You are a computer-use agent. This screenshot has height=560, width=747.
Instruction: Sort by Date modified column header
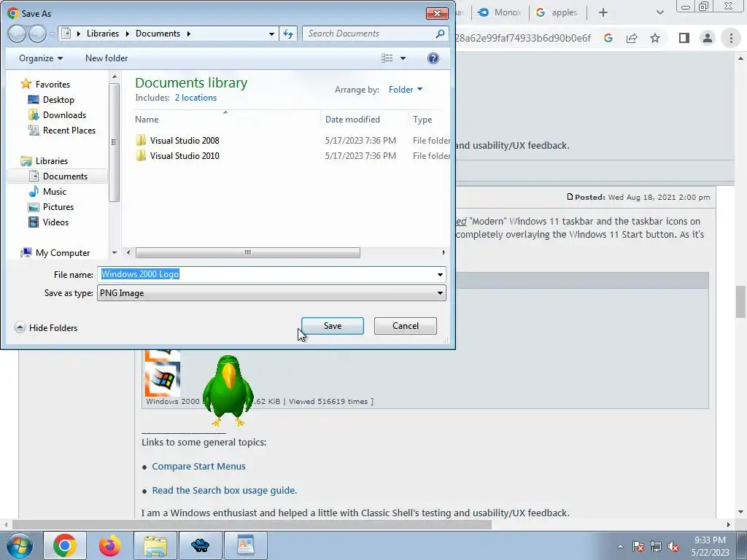point(352,120)
